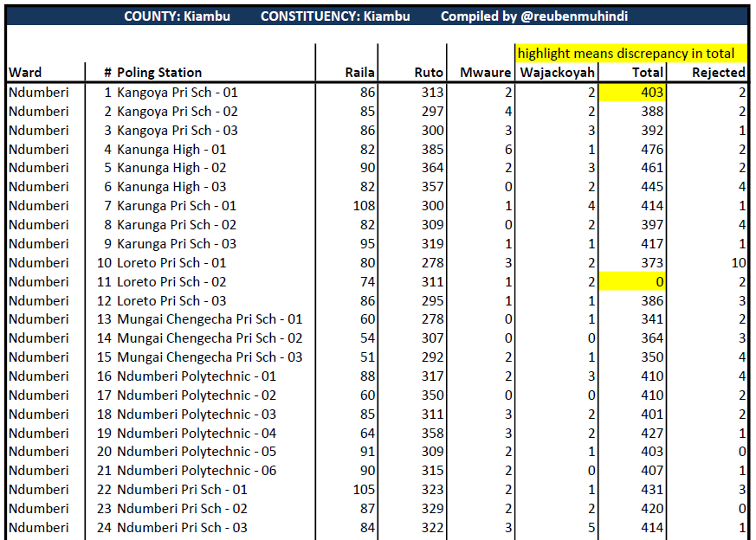Viewport: 756px width, 540px height.
Task: Click Total value 461 for Kanunga High - 02
Action: tap(652, 168)
